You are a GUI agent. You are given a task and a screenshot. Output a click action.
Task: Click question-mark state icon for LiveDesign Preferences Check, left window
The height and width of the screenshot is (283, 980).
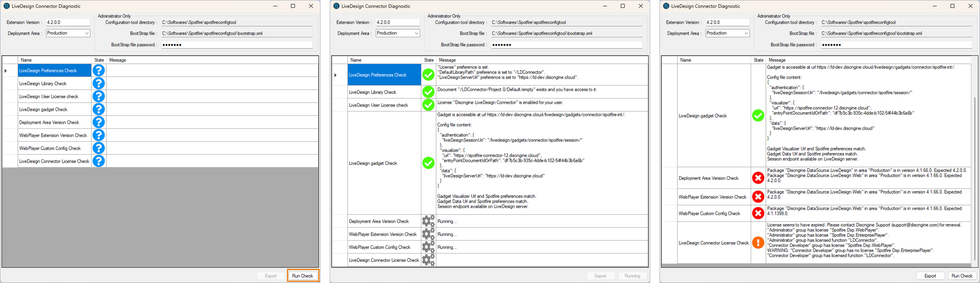coord(99,70)
